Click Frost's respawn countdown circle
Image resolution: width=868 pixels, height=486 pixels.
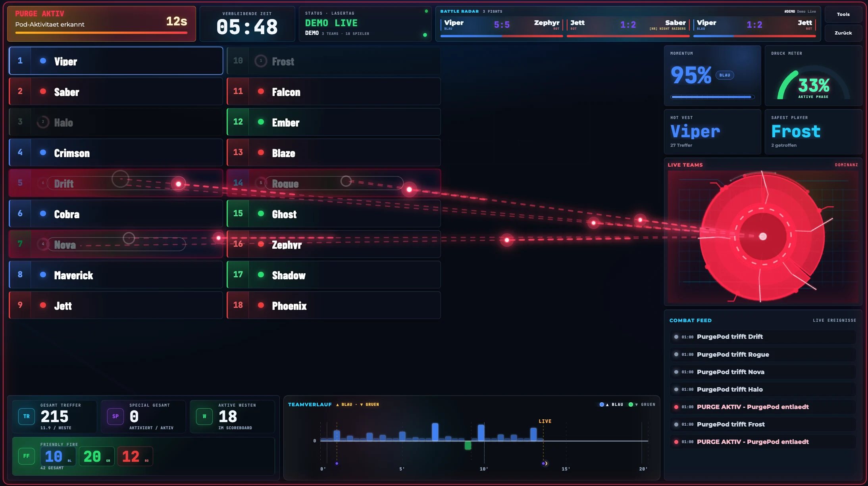pyautogui.click(x=261, y=61)
